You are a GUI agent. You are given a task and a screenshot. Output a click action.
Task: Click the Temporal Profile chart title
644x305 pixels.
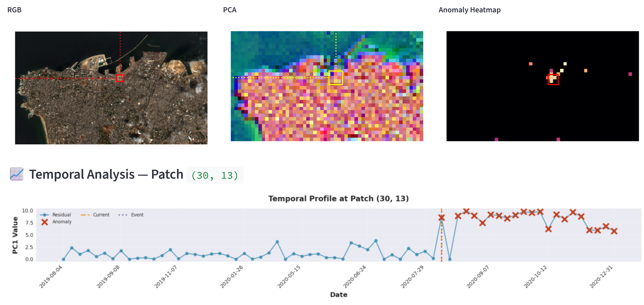[x=338, y=198]
